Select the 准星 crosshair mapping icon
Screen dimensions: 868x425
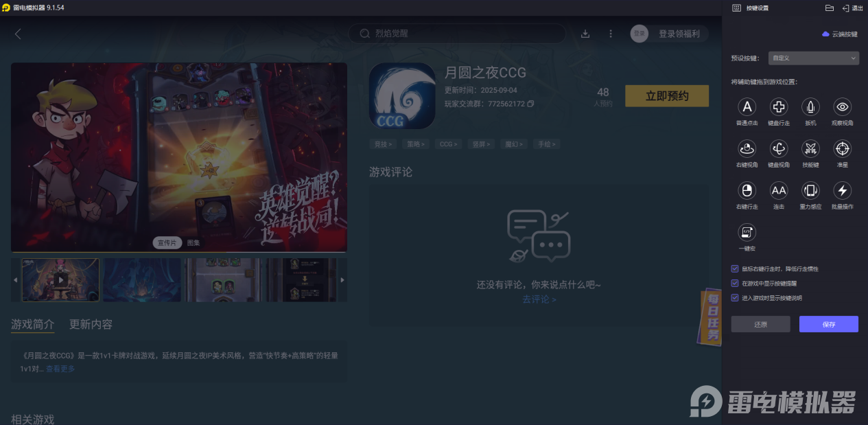click(x=842, y=150)
